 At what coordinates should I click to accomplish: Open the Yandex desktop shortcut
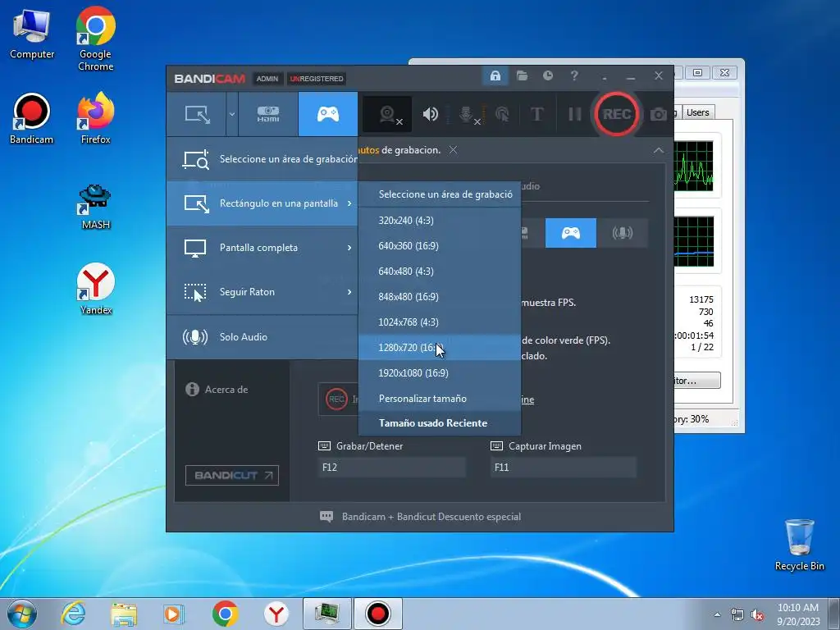tap(95, 289)
